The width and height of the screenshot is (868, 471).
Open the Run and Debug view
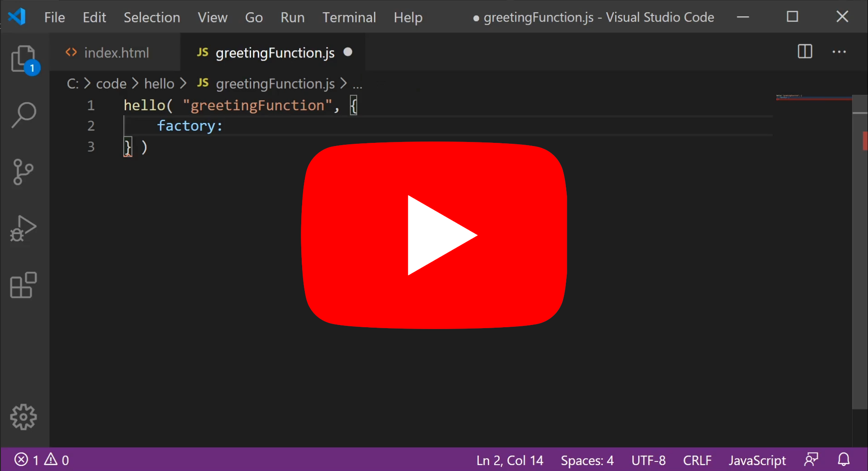click(x=23, y=228)
